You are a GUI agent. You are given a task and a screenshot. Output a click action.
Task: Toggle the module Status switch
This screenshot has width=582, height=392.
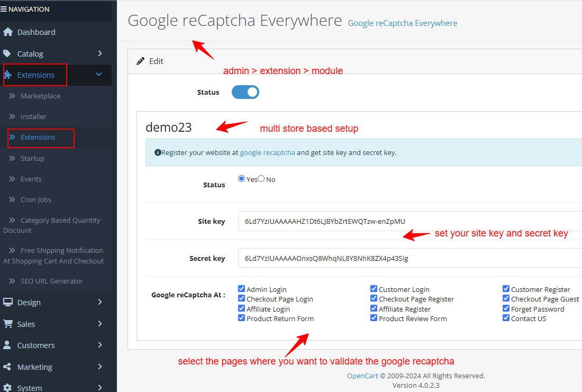(245, 92)
